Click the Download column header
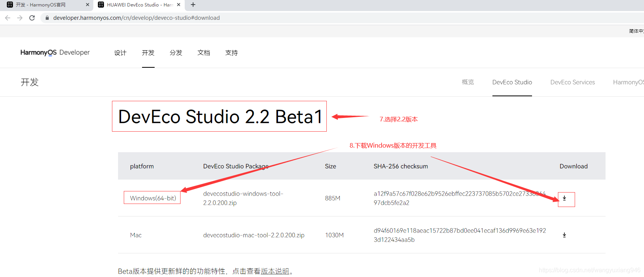Viewport: 644px width, 277px height. pos(574,166)
